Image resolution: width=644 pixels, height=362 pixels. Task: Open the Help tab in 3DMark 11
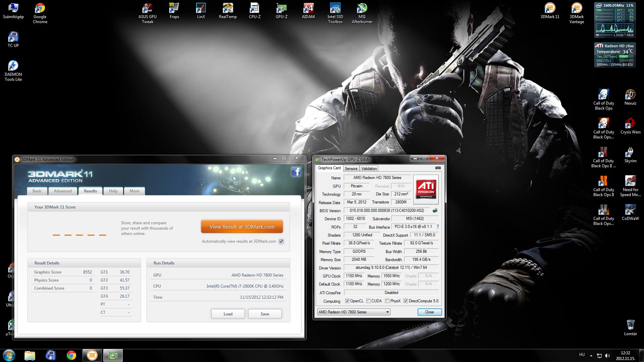click(x=113, y=191)
